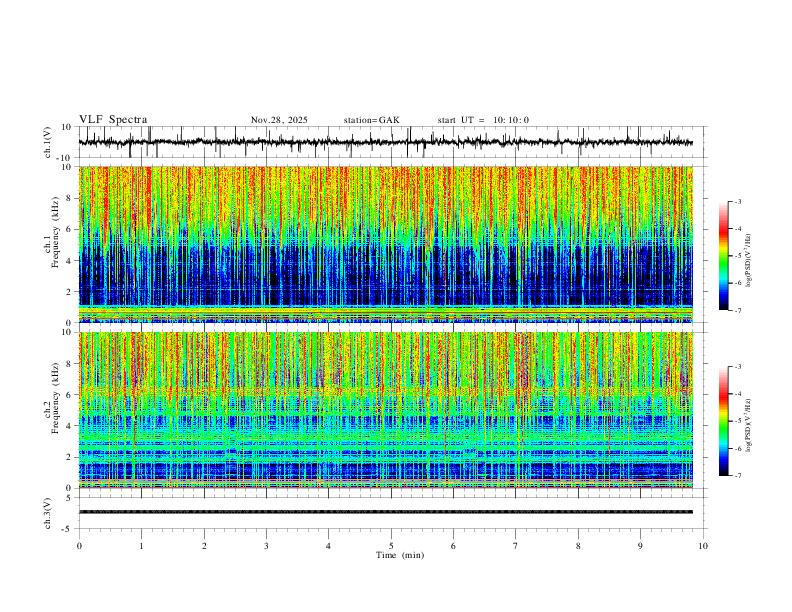Click time axis tick label "9"
The height and width of the screenshot is (612, 792).
[640, 546]
